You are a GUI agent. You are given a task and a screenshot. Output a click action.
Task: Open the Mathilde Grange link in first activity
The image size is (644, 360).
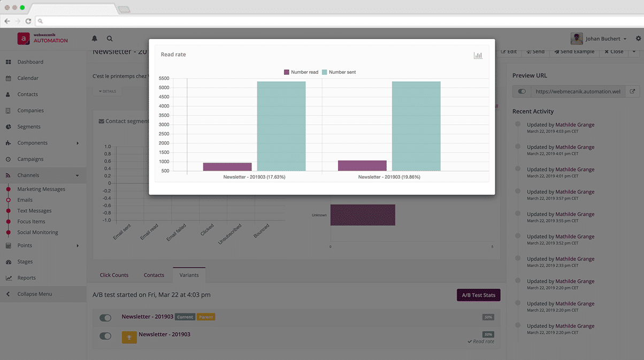[x=574, y=125]
